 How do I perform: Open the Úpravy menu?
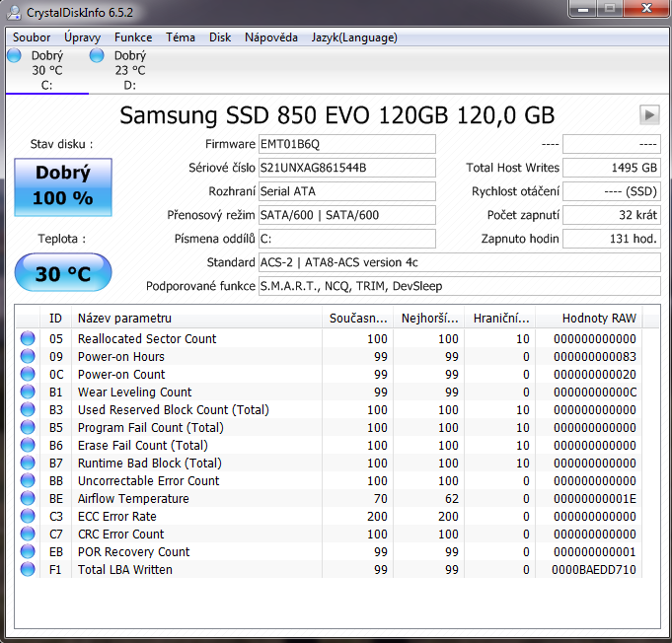click(x=82, y=37)
